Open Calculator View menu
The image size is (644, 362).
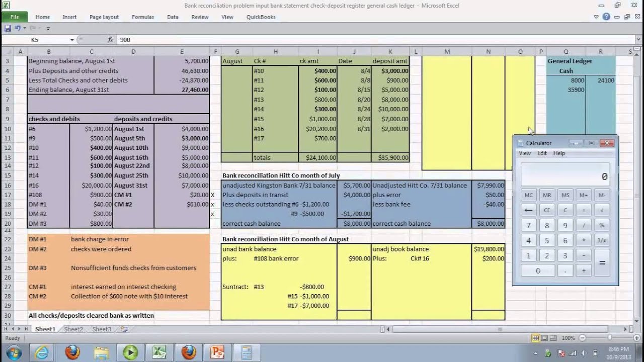[x=525, y=153]
